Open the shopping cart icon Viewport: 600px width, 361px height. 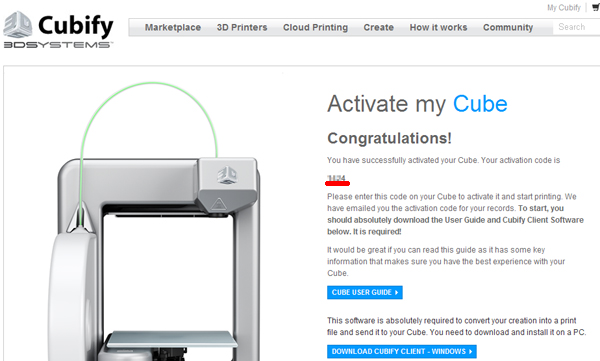coord(596,7)
